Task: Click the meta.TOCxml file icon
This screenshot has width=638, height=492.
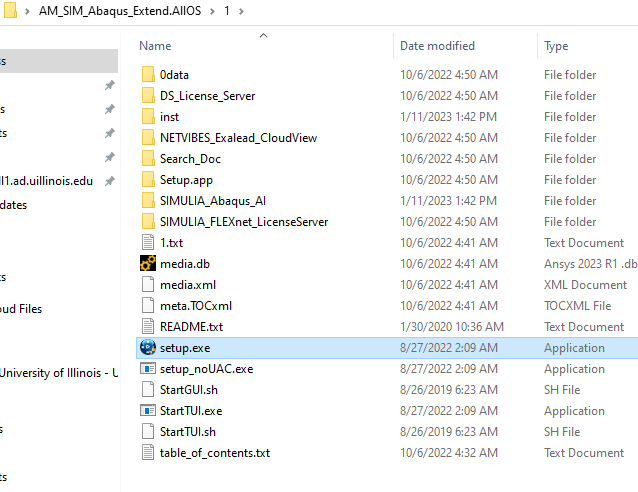Action: point(148,306)
